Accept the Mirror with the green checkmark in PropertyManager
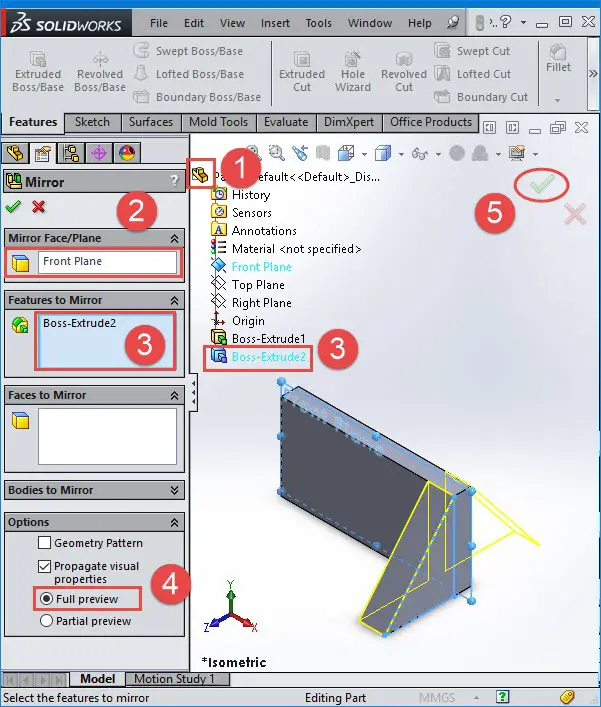 pyautogui.click(x=13, y=207)
